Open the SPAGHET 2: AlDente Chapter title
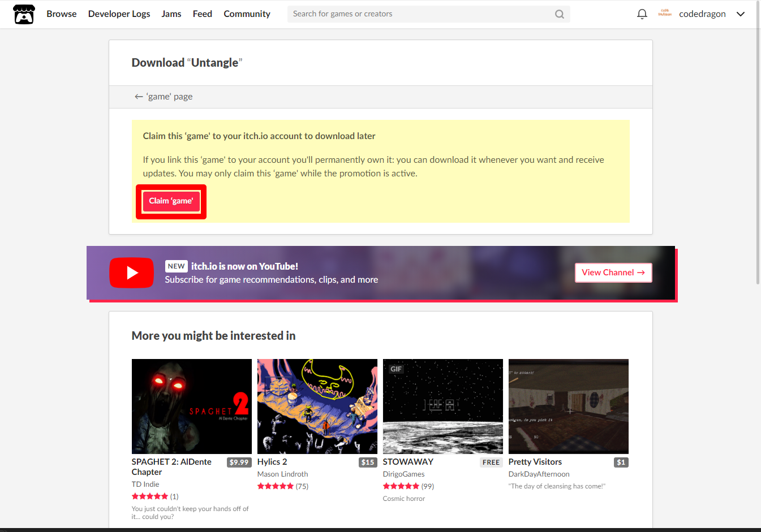Screen dimensions: 761x532 [171, 467]
